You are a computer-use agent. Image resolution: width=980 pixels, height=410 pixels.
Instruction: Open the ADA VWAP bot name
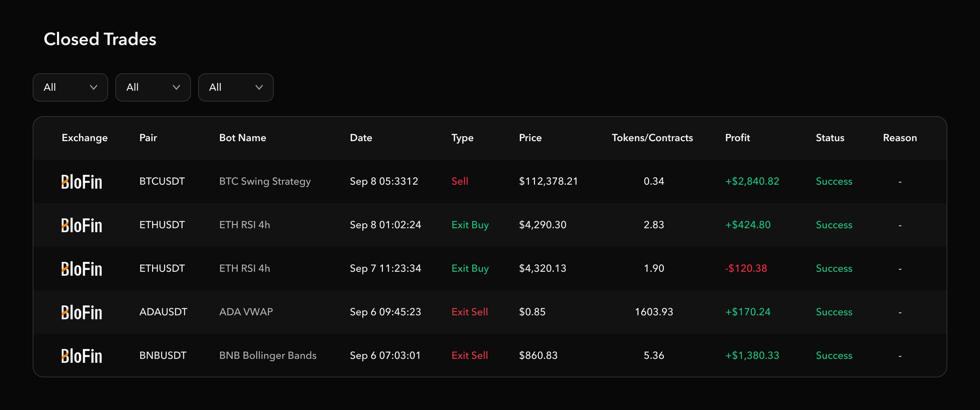click(246, 312)
